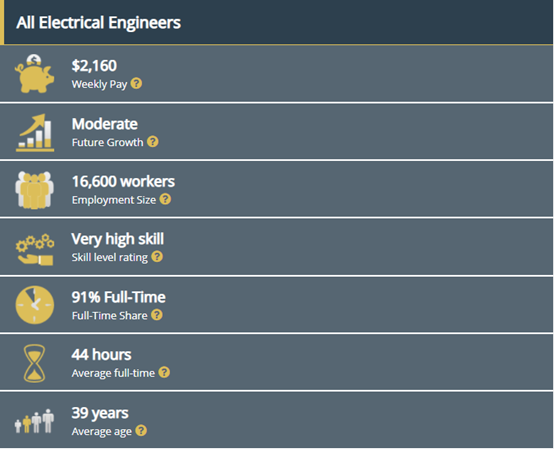Click the people age range icon
The width and height of the screenshot is (554, 449).
34,421
